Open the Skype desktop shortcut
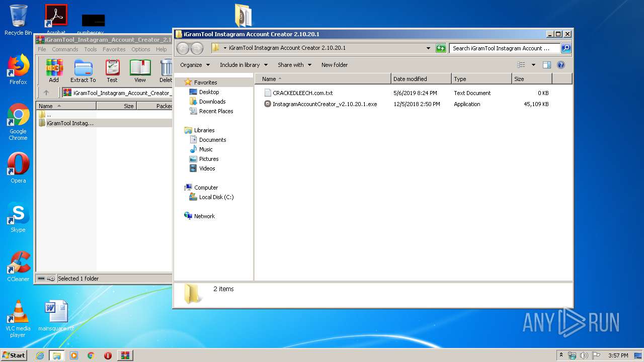The height and width of the screenshot is (362, 644). pyautogui.click(x=18, y=217)
